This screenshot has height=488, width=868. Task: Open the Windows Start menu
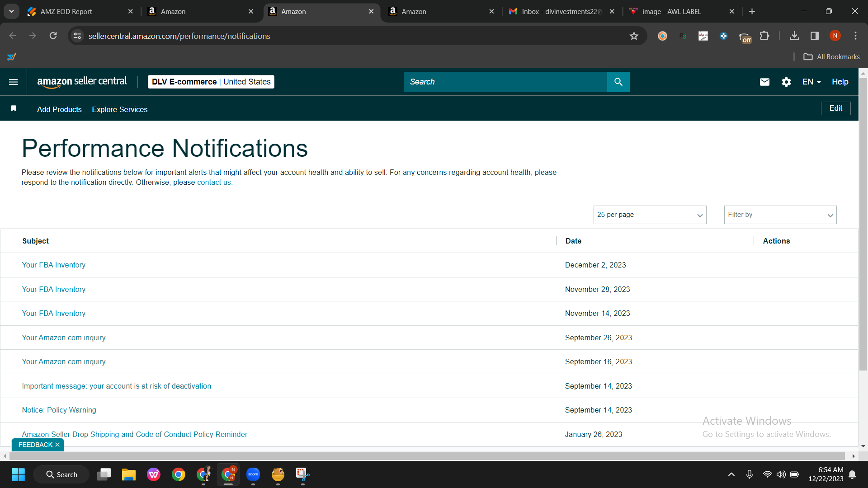[x=18, y=474]
